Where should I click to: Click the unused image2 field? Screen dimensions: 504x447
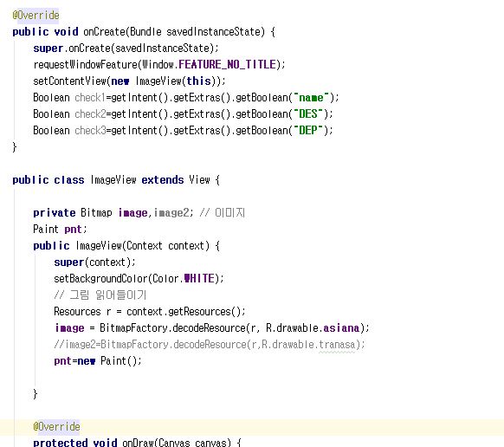coord(171,212)
